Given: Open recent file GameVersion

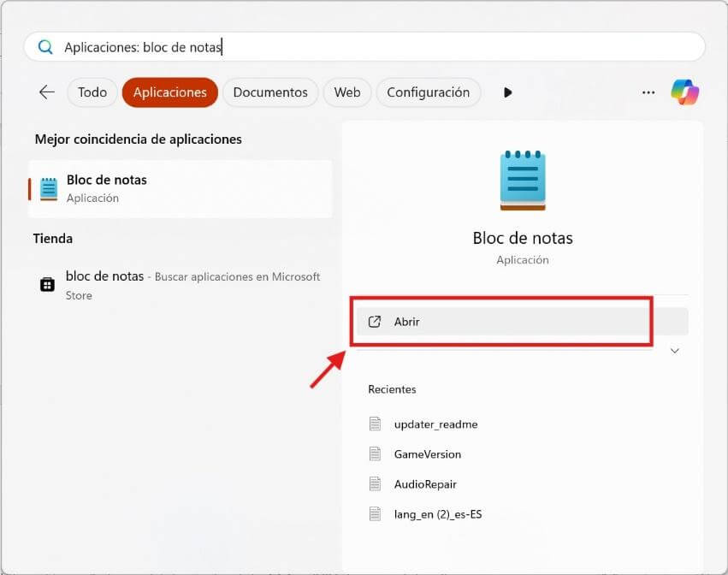Looking at the screenshot, I should pyautogui.click(x=427, y=454).
